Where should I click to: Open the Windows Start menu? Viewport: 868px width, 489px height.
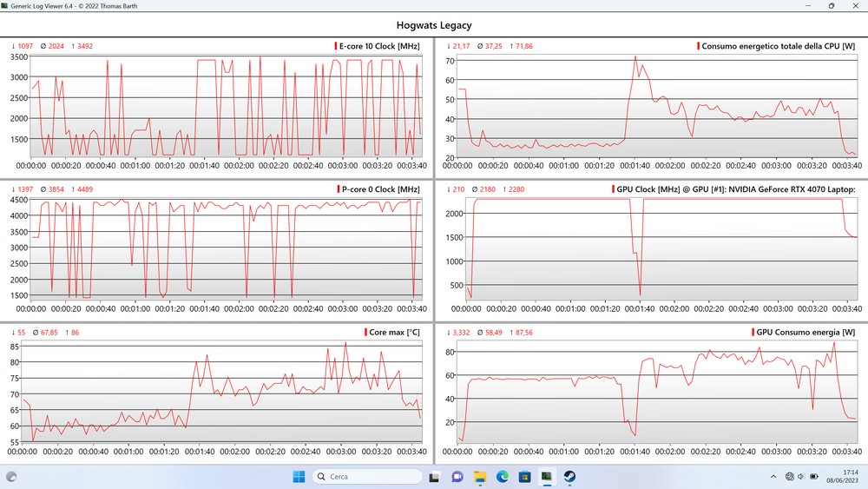(299, 476)
